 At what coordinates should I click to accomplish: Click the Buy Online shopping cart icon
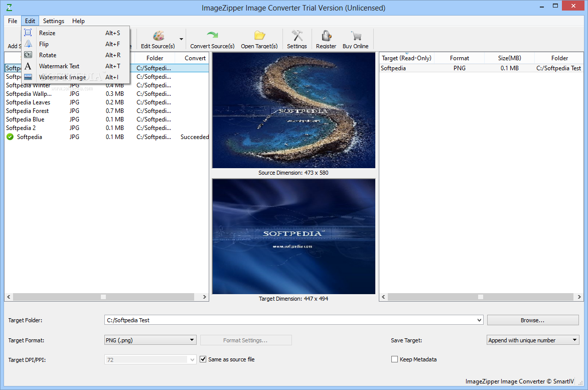pyautogui.click(x=356, y=36)
